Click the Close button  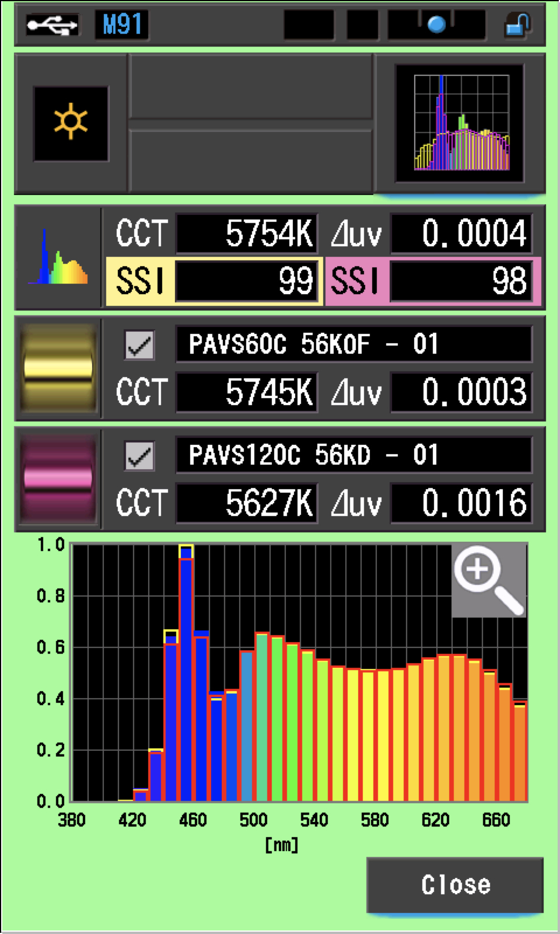[455, 885]
